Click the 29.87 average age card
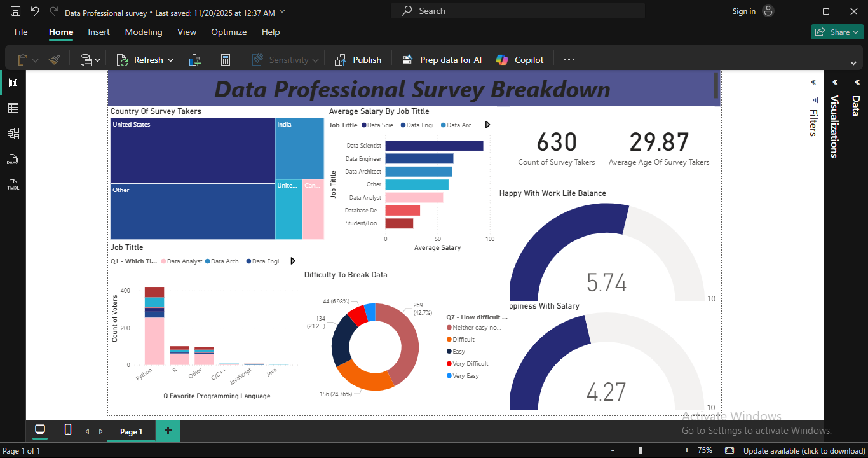Image resolution: width=868 pixels, height=458 pixels. [x=659, y=148]
